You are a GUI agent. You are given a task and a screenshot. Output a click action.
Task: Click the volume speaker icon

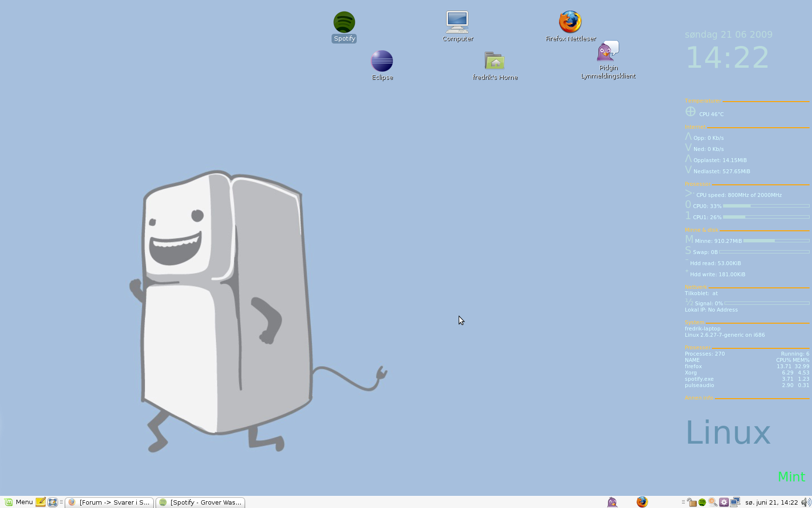pos(806,502)
